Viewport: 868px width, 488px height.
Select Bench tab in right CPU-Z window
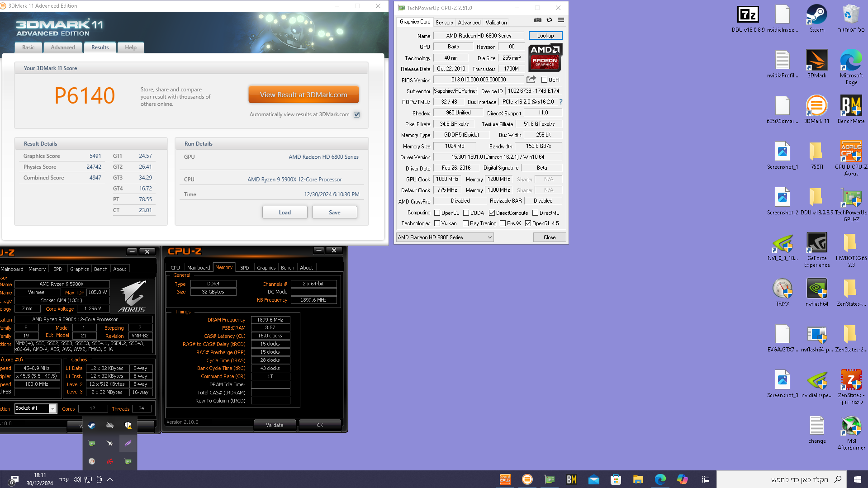(x=288, y=268)
